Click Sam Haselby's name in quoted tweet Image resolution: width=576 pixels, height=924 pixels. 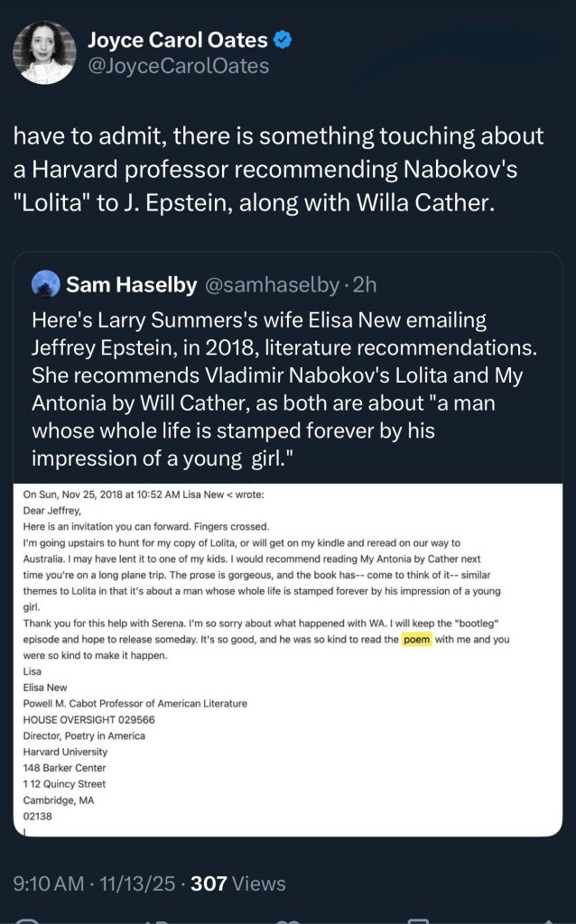point(132,285)
